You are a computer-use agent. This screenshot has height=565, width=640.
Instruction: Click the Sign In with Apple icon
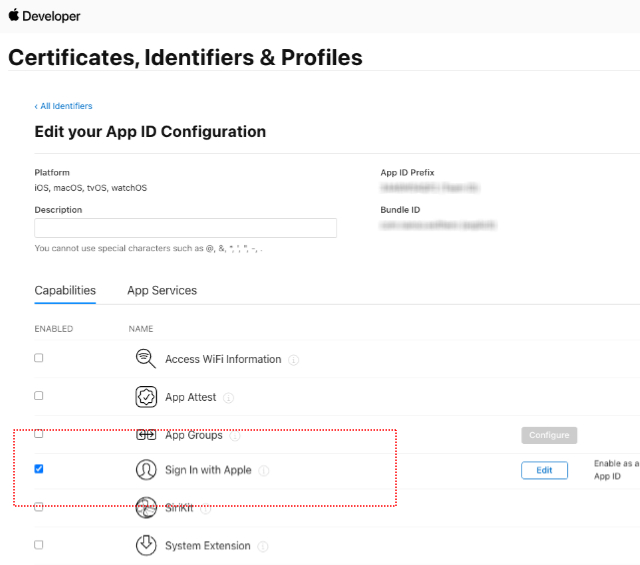tap(146, 470)
